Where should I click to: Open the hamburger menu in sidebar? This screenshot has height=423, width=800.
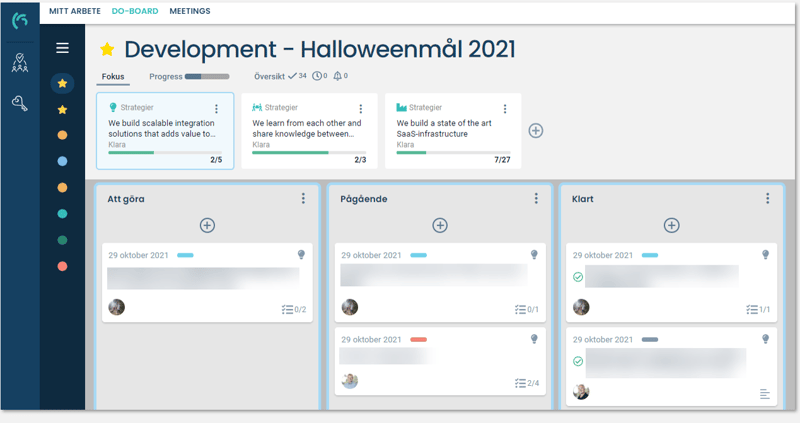(x=62, y=48)
